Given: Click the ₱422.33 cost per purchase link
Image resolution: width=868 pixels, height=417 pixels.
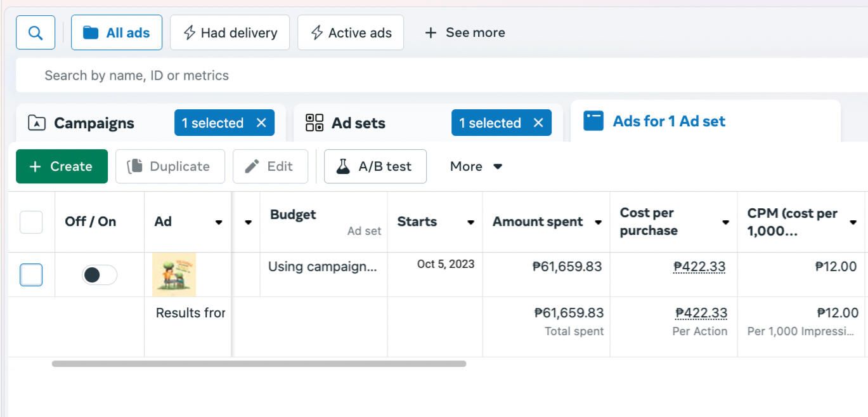Looking at the screenshot, I should 699,267.
